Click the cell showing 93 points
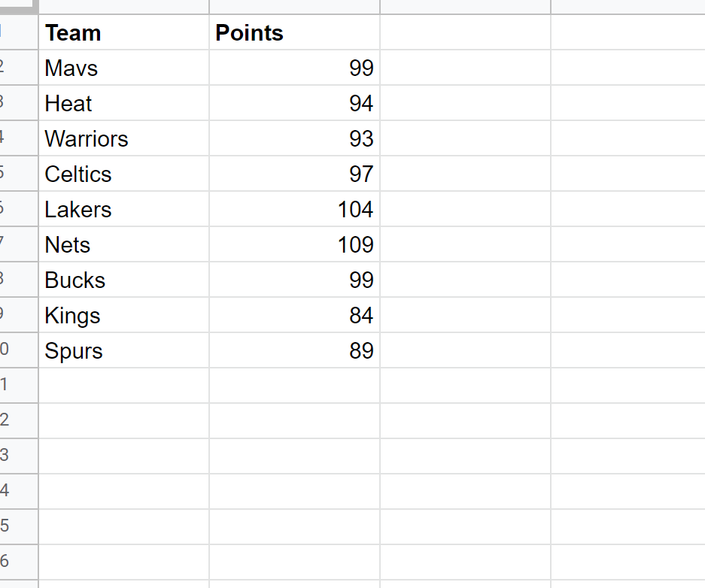 tap(294, 139)
